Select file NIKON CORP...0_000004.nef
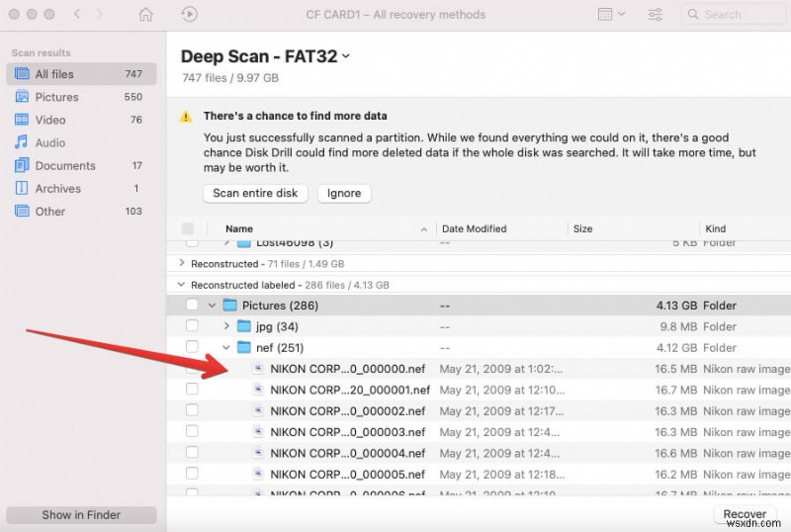 point(348,454)
